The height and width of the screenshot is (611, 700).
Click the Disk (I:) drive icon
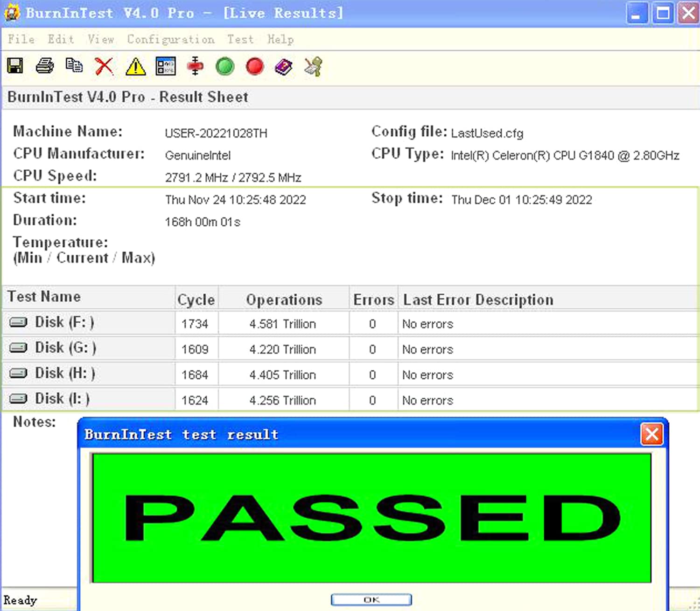tap(18, 399)
